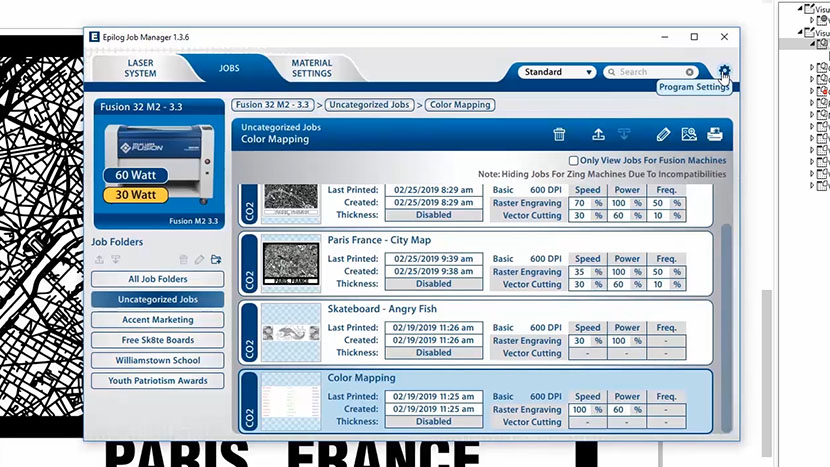Clear search with the X icon
This screenshot has width=830, height=467.
click(x=690, y=72)
